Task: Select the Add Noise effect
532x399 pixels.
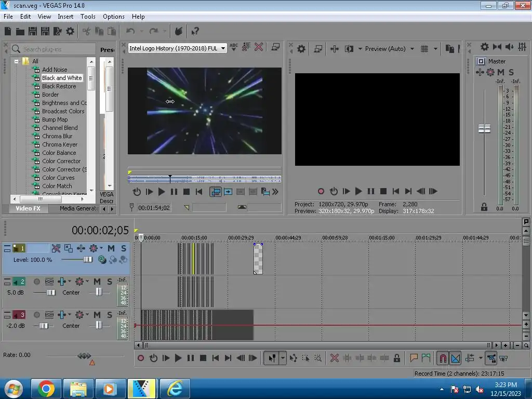Action: (55, 70)
